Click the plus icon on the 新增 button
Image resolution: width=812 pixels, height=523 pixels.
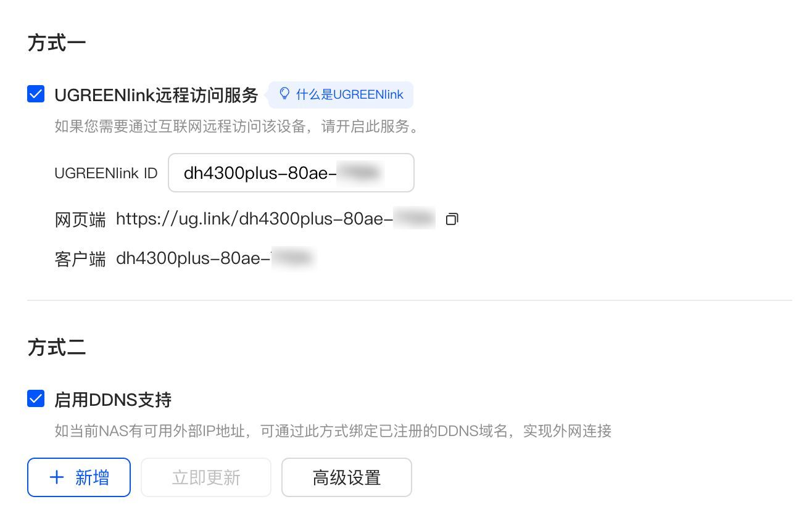pos(57,477)
